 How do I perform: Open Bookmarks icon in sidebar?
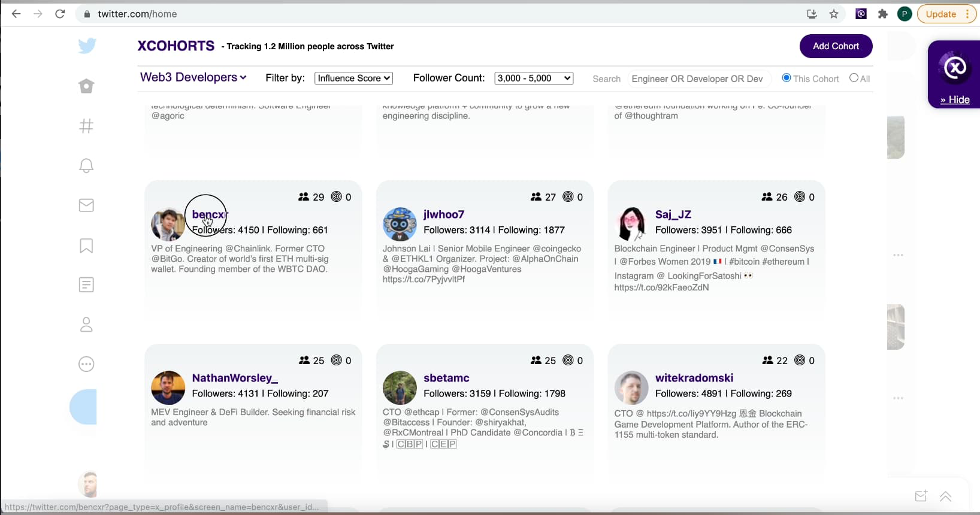[86, 246]
